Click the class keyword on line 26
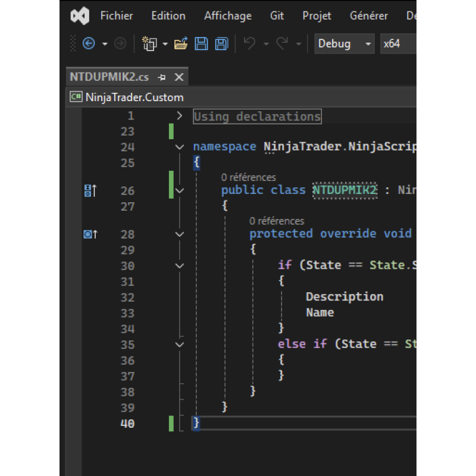 (x=288, y=190)
